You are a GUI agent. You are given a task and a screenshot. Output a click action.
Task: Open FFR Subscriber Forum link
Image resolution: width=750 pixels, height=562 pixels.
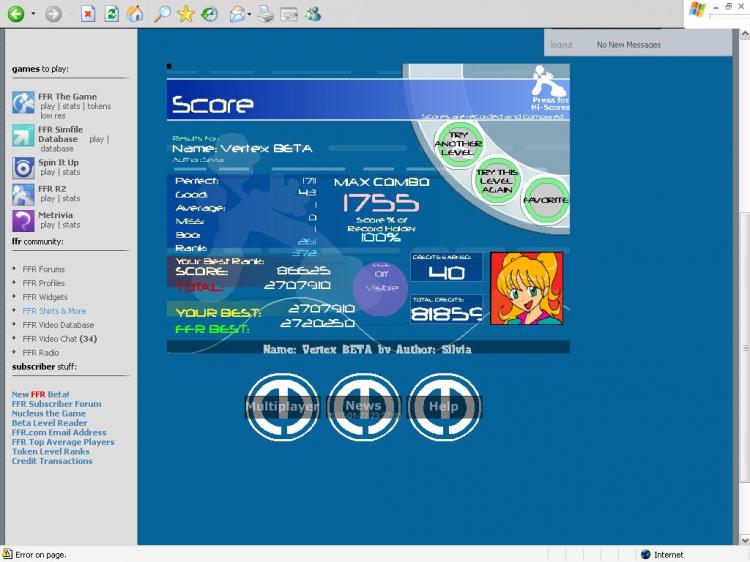click(x=56, y=404)
